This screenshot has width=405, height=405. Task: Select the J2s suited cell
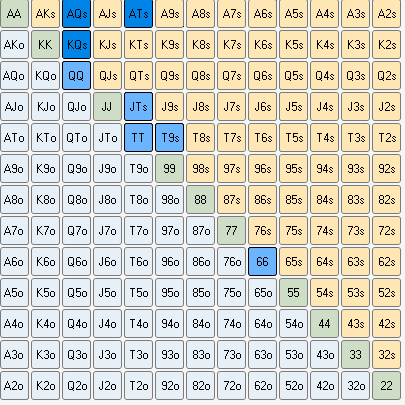386,107
